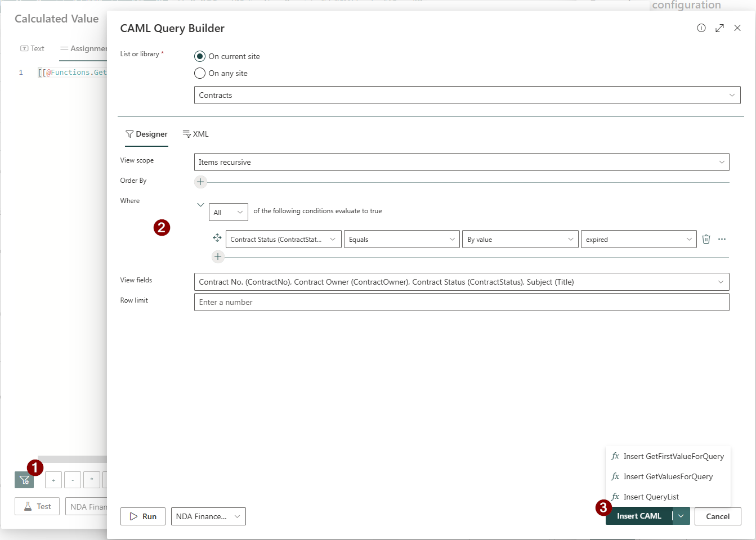Viewport: 756px width, 540px height.
Task: Delete the Contract Status condition with trash icon
Action: click(x=706, y=239)
